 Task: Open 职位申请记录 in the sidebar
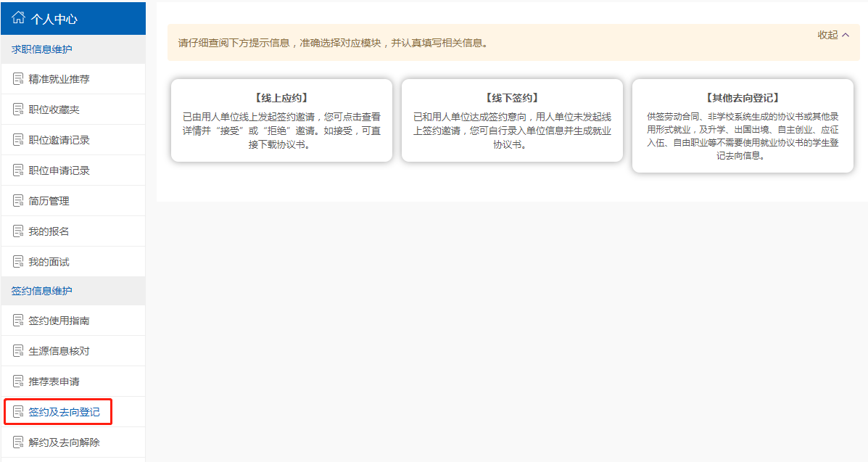(x=59, y=170)
